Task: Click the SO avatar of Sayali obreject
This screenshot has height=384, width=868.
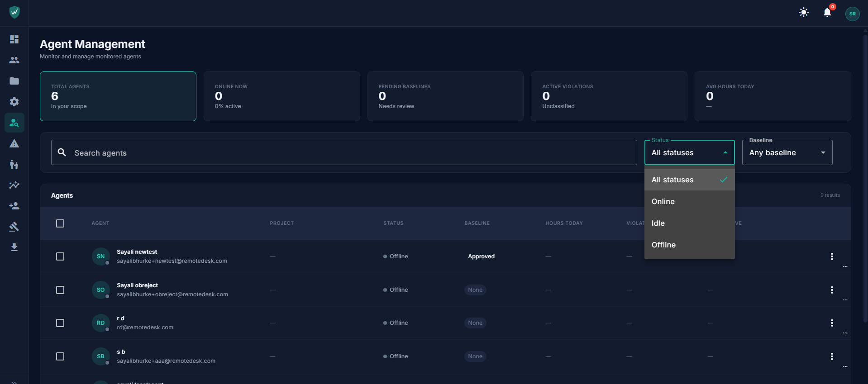Action: (x=100, y=290)
